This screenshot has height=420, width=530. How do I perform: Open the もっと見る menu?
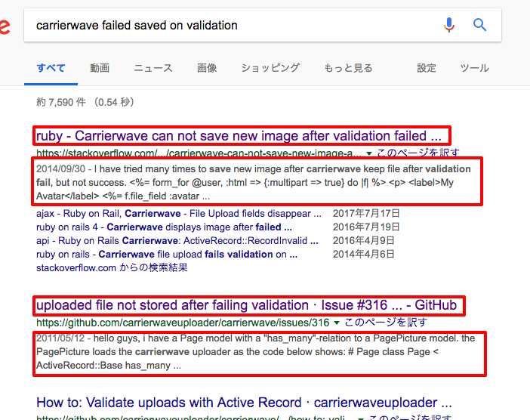[348, 68]
